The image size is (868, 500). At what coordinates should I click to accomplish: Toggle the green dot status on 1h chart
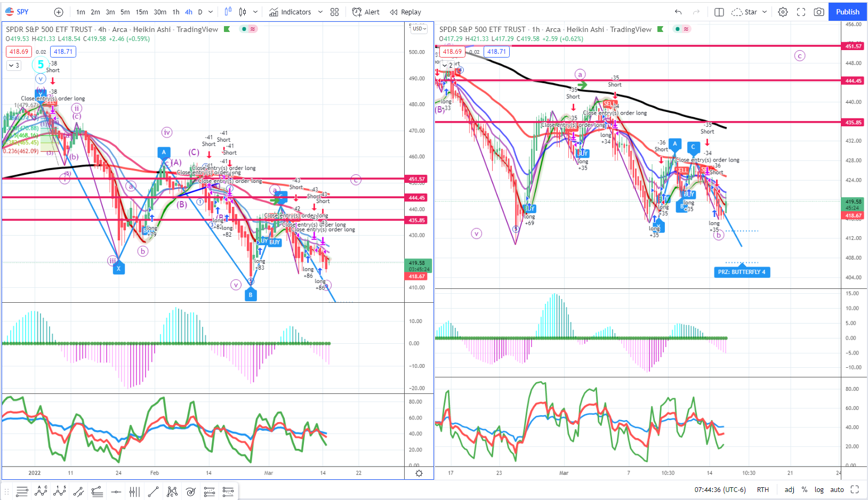[677, 29]
